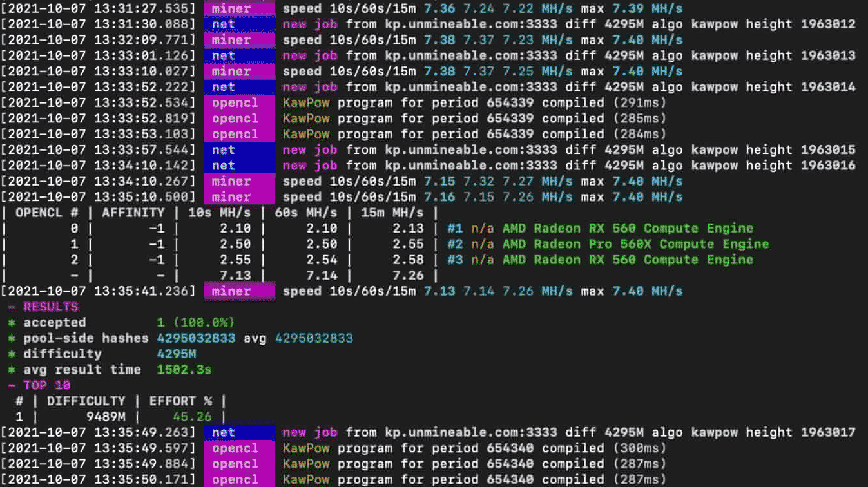The height and width of the screenshot is (487, 868).
Task: Select the avg result time 1502.3s value
Action: point(184,370)
